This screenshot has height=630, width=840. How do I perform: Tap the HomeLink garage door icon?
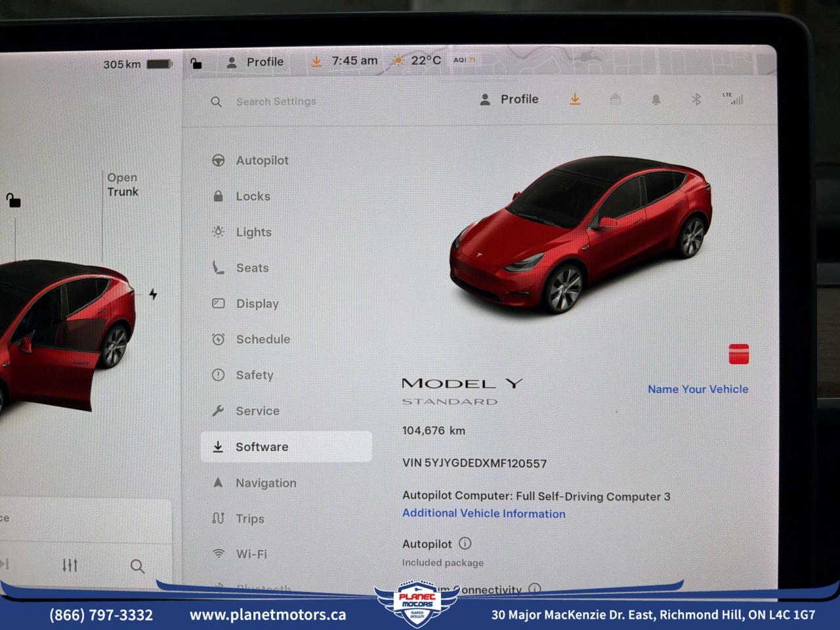(x=616, y=99)
